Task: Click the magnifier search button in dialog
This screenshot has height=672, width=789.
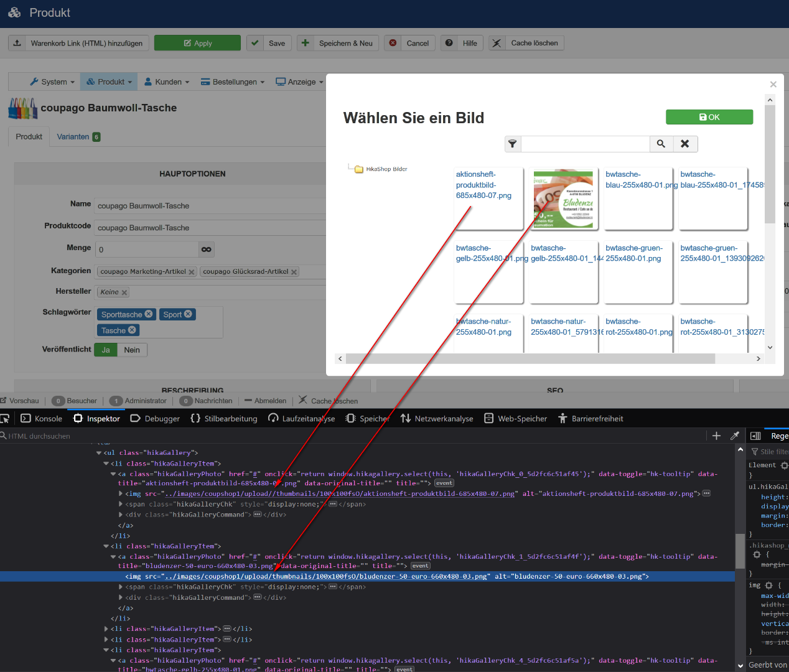Action: coord(661,144)
